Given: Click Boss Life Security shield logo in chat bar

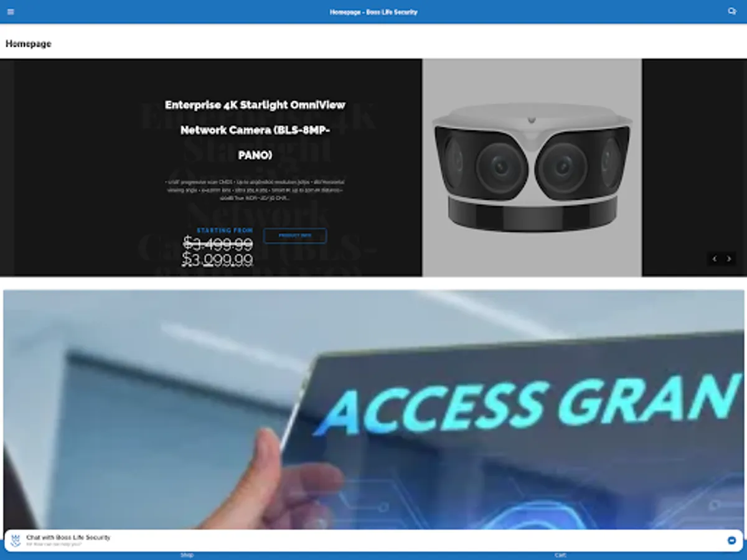Looking at the screenshot, I should (x=16, y=541).
